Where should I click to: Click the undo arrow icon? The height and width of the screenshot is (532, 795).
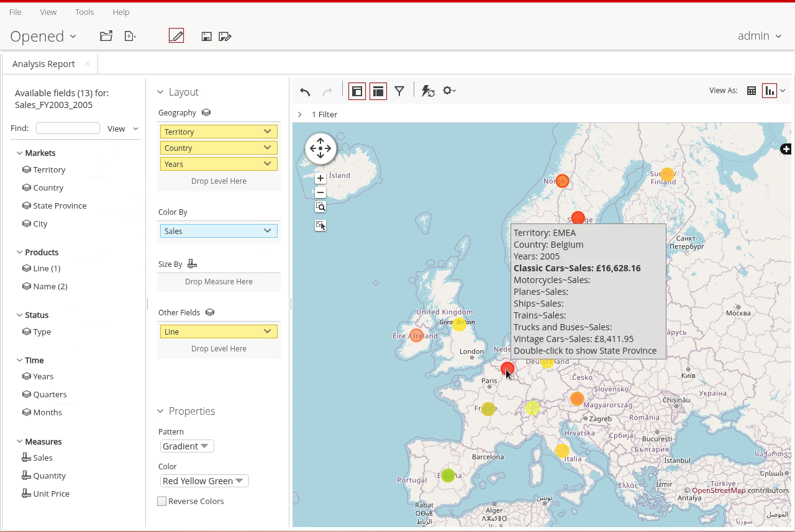305,92
